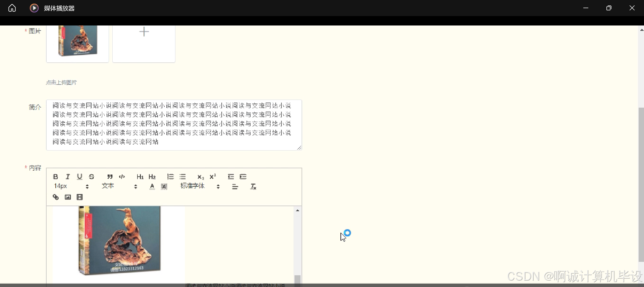
Task: Create a bulleted list
Action: (182, 177)
